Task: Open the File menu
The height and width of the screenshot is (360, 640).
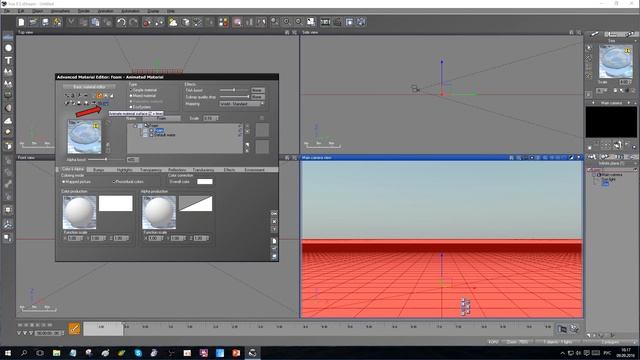Action: (x=7, y=11)
